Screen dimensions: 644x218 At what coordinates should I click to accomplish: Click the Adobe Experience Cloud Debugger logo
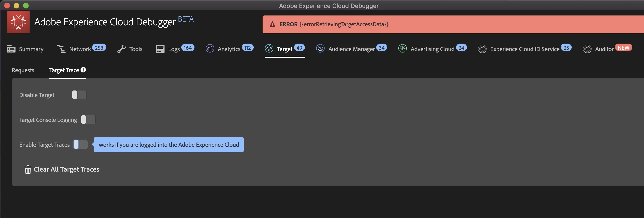[18, 22]
